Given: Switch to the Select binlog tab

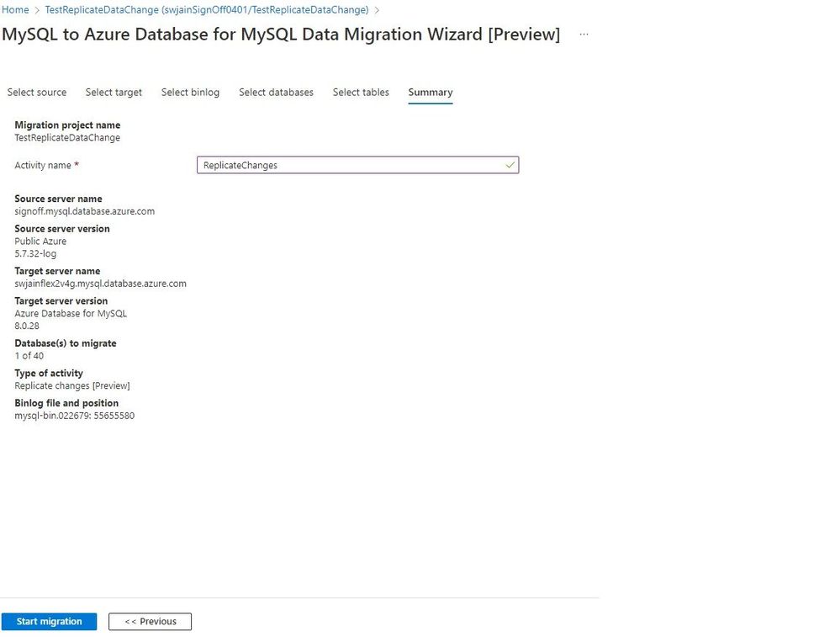Looking at the screenshot, I should pos(190,93).
